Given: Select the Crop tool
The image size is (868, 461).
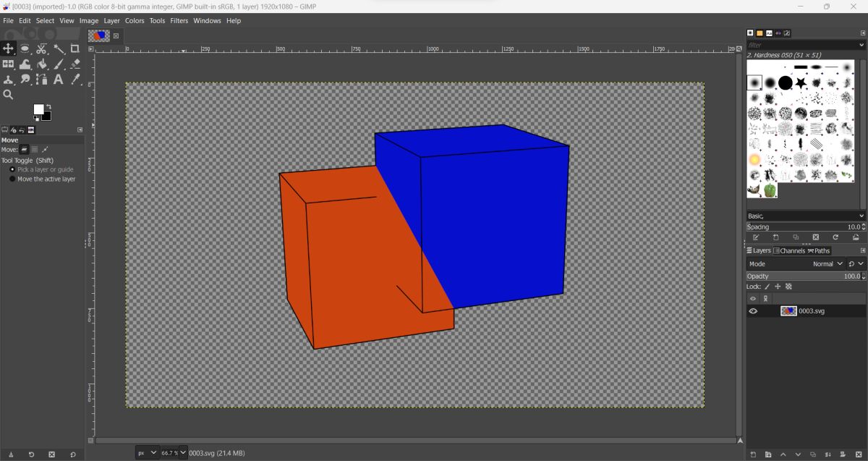Looking at the screenshot, I should point(75,48).
